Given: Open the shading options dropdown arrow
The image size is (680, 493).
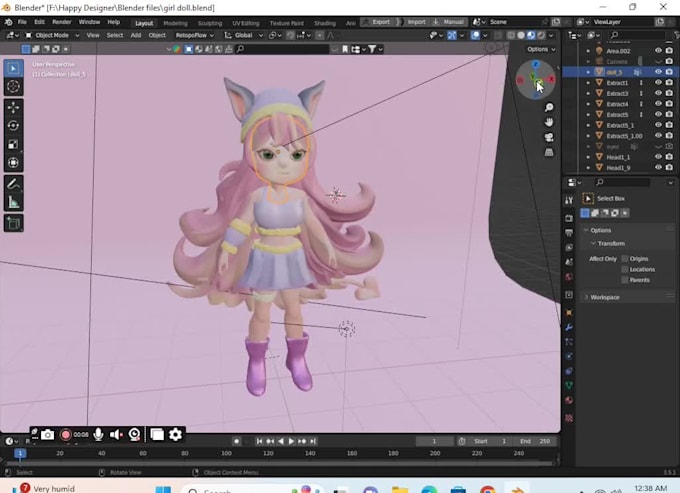Looking at the screenshot, I should point(551,35).
